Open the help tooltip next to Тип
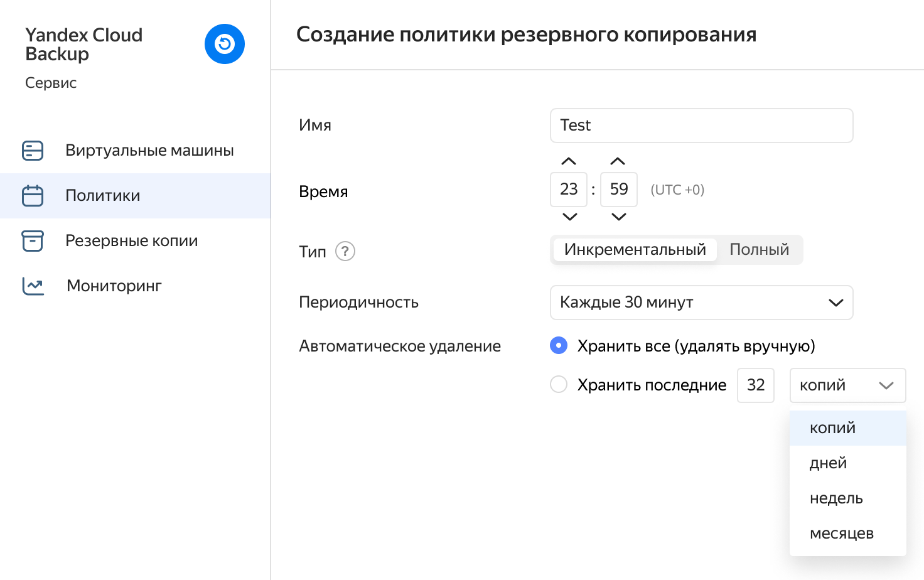 [345, 251]
